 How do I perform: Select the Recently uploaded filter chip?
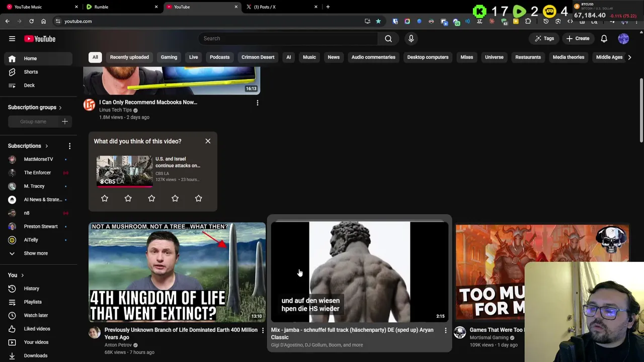coord(129,57)
